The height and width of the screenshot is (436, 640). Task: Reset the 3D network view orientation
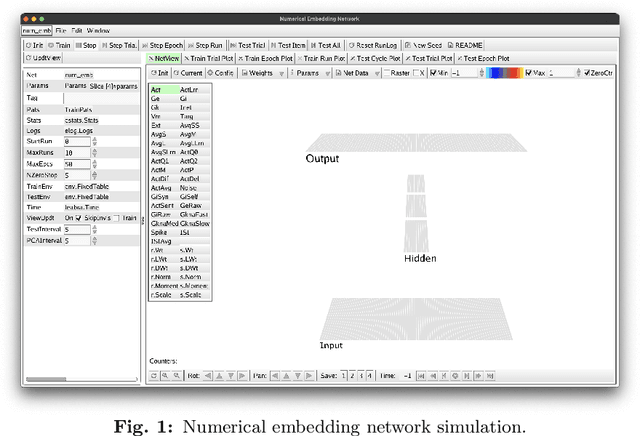153,376
